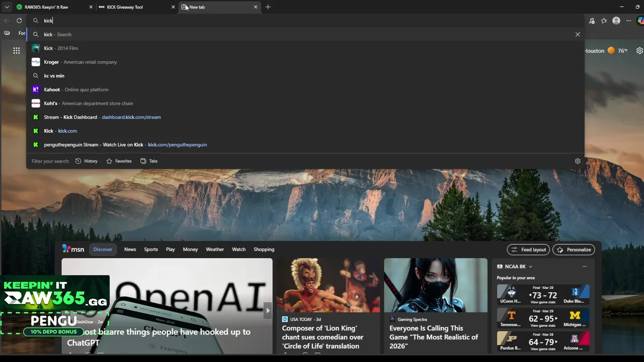Open the Play feed tab
This screenshot has width=644, height=362.
tap(171, 249)
